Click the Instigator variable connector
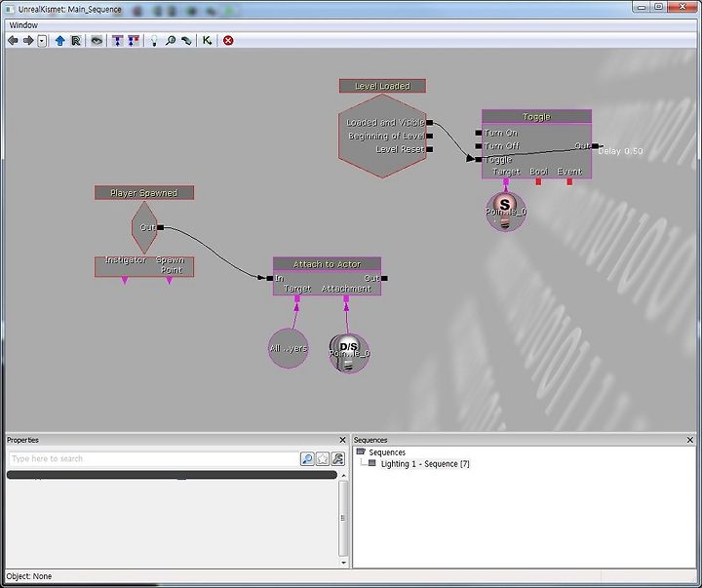This screenshot has width=702, height=588. pos(125,280)
